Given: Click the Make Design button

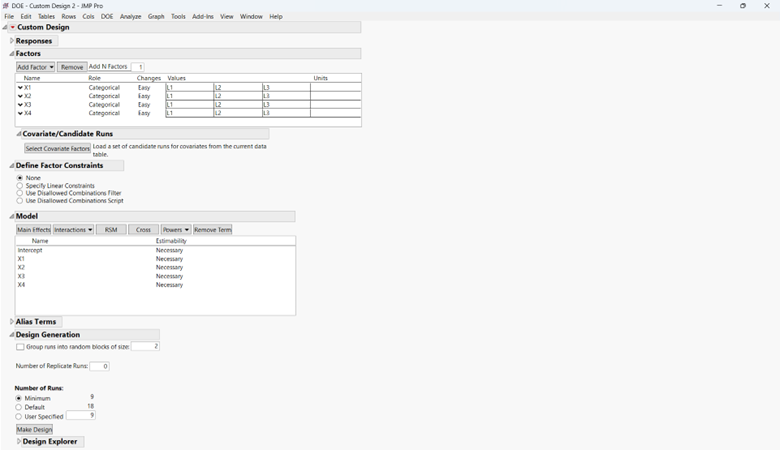Looking at the screenshot, I should [x=34, y=430].
